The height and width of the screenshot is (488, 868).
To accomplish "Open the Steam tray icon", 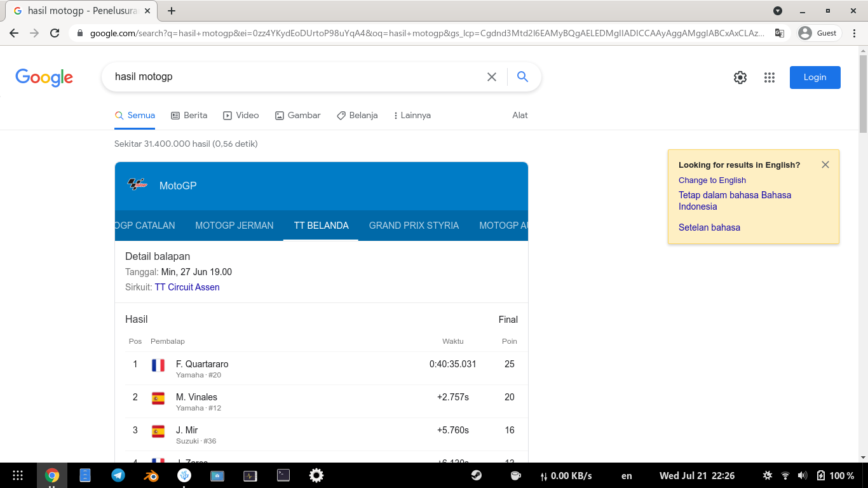I will click(476, 475).
